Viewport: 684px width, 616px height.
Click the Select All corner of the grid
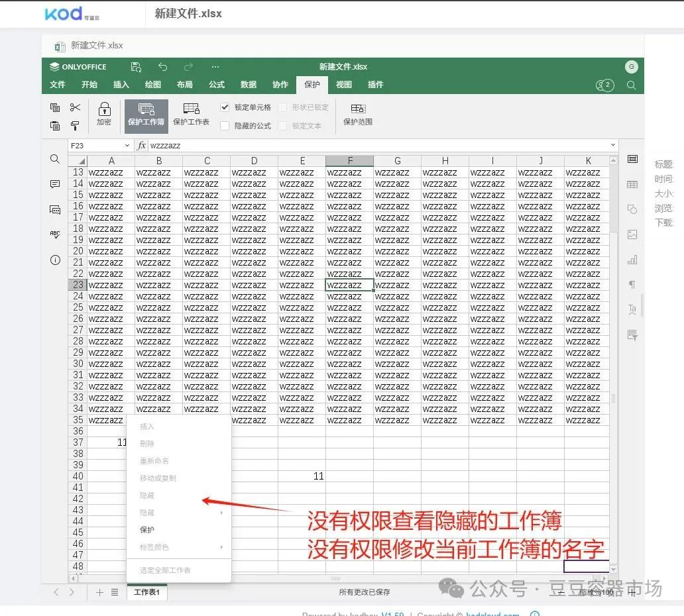(x=78, y=161)
